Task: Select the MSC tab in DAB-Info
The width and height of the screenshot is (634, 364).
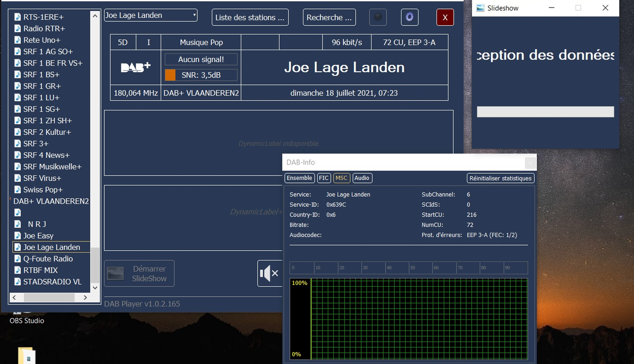Action: [342, 178]
